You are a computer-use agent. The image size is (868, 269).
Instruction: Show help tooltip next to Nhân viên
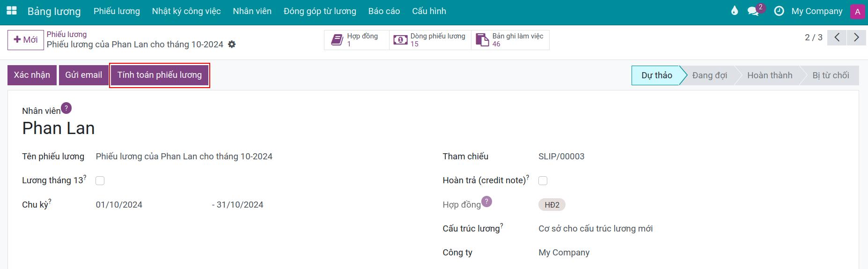(x=66, y=108)
